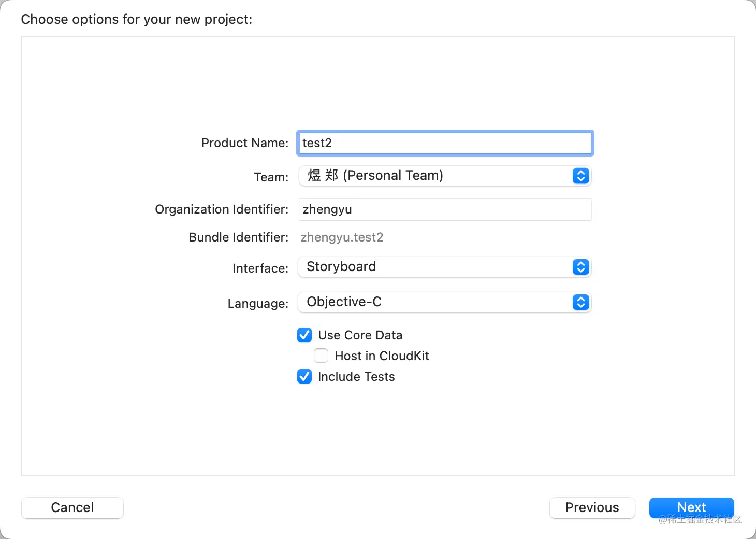Click the "Include Tests" label text

click(356, 377)
